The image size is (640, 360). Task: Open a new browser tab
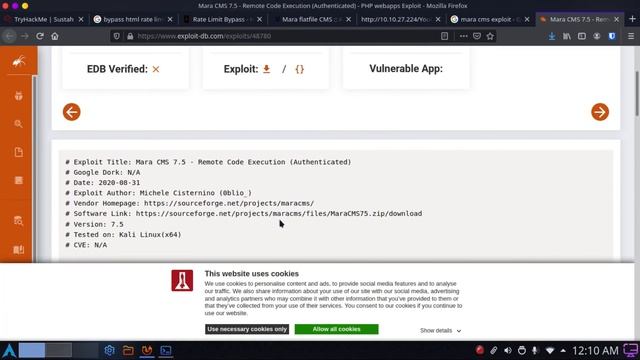tap(632, 19)
